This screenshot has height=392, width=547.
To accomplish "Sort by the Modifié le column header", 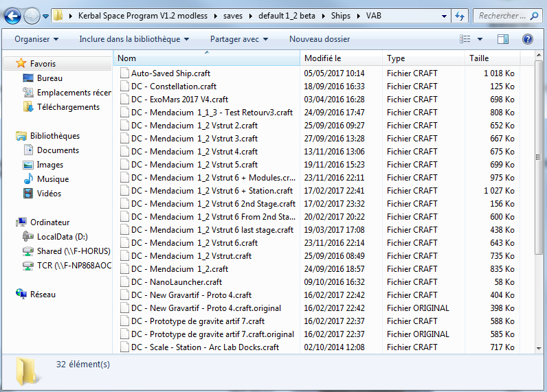I will [341, 58].
